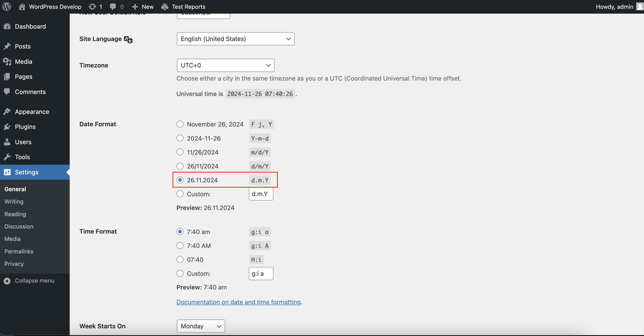Click the Time Format label
The height and width of the screenshot is (336, 644).
click(x=98, y=231)
